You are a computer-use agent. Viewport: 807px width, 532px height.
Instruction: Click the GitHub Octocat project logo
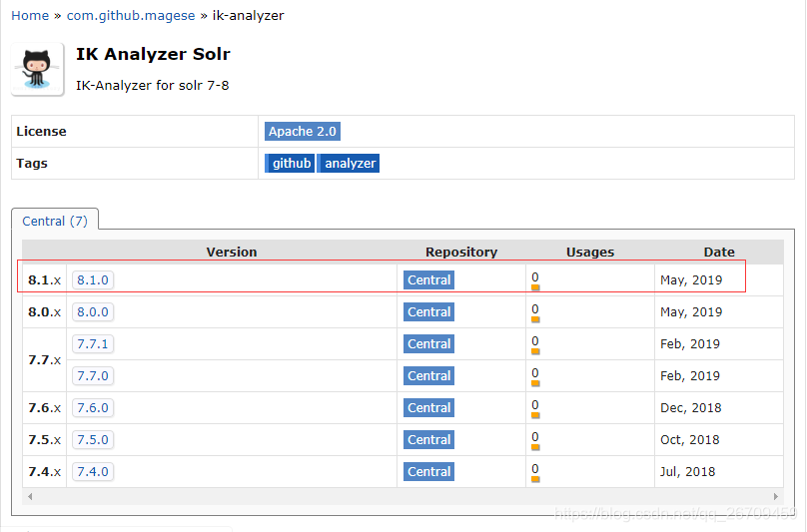pos(38,69)
